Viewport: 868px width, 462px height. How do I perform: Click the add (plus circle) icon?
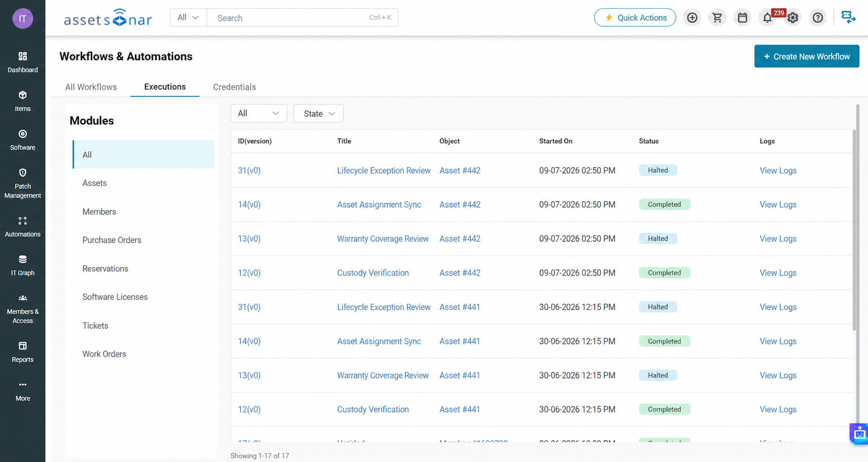[x=692, y=18]
